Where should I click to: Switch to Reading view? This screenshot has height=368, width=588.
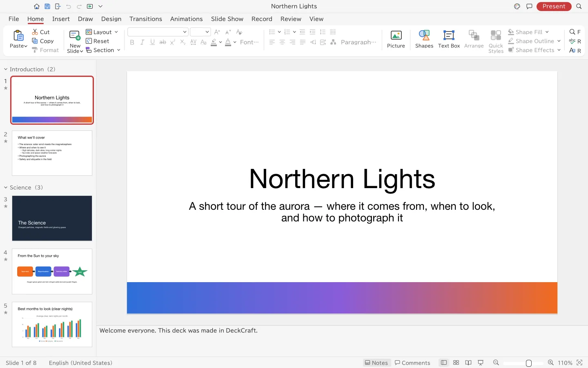point(468,363)
